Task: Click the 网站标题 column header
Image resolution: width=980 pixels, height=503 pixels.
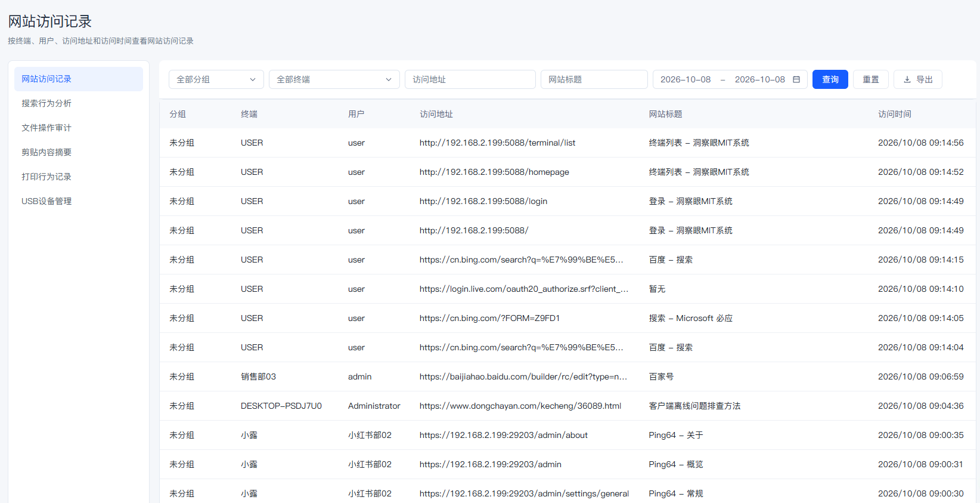Action: tap(665, 114)
